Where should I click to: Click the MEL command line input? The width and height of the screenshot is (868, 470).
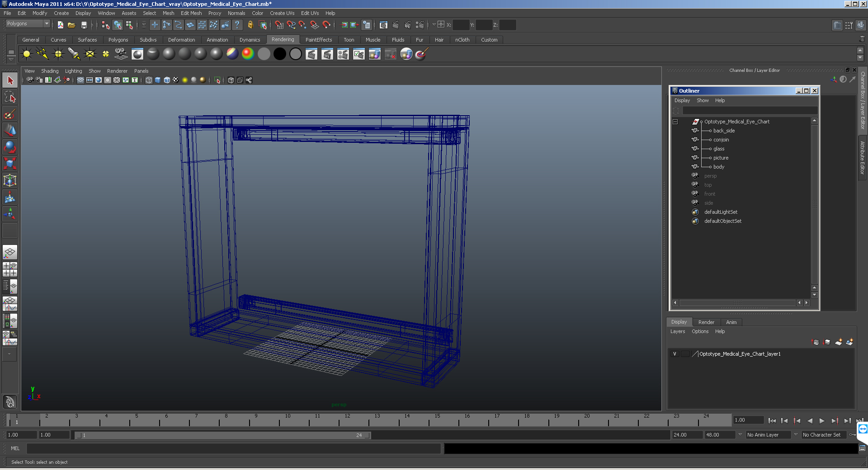234,448
